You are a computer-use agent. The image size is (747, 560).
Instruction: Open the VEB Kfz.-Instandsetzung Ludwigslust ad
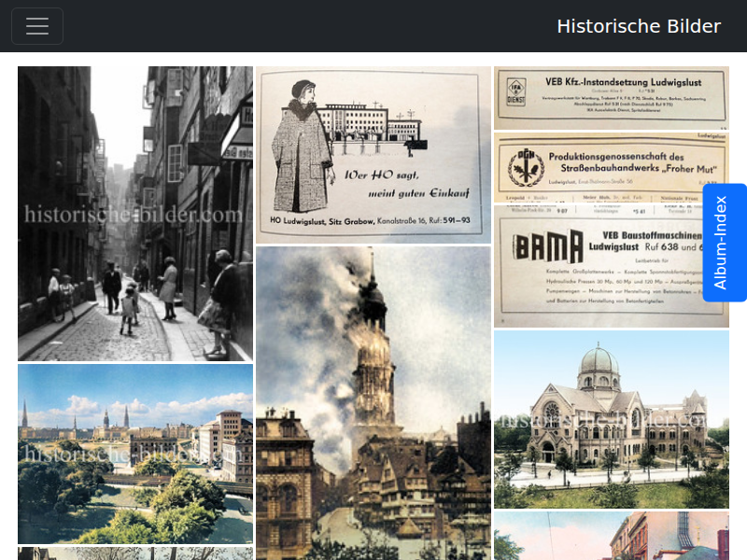pyautogui.click(x=612, y=98)
